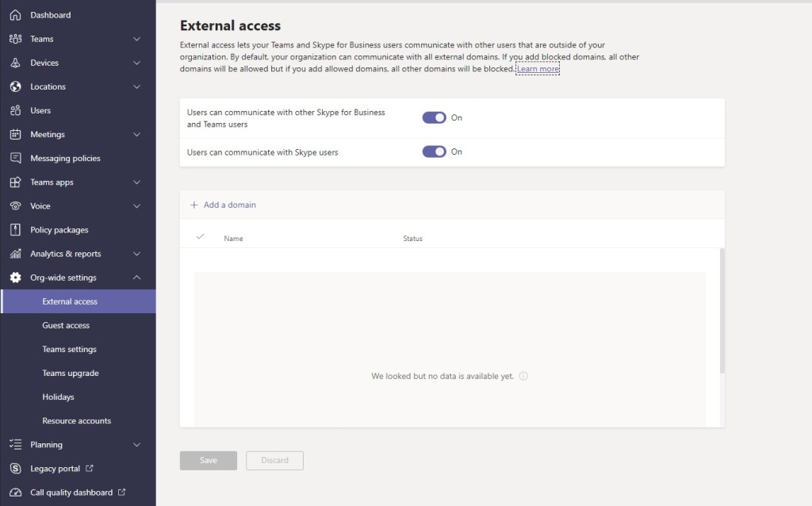The height and width of the screenshot is (506, 812).
Task: Click the Users icon in sidebar
Action: point(15,110)
